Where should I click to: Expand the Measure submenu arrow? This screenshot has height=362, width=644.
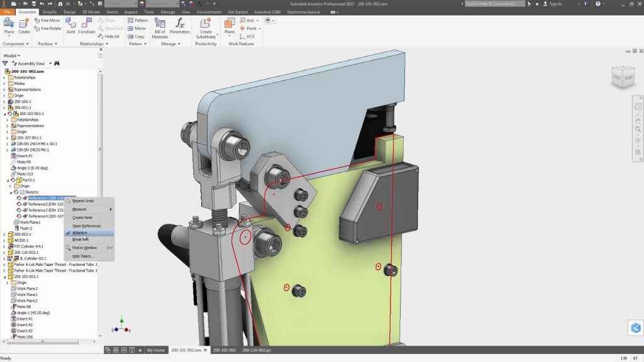pos(111,209)
